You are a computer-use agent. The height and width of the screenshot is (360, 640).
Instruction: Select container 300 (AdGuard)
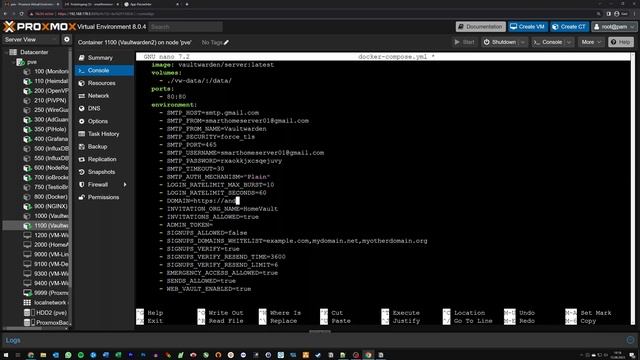(51, 120)
